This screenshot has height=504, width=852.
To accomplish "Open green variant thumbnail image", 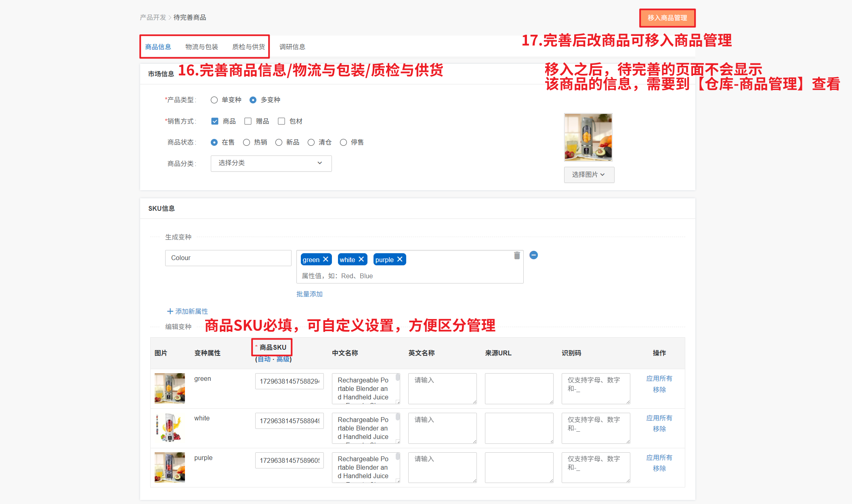I will pyautogui.click(x=170, y=388).
